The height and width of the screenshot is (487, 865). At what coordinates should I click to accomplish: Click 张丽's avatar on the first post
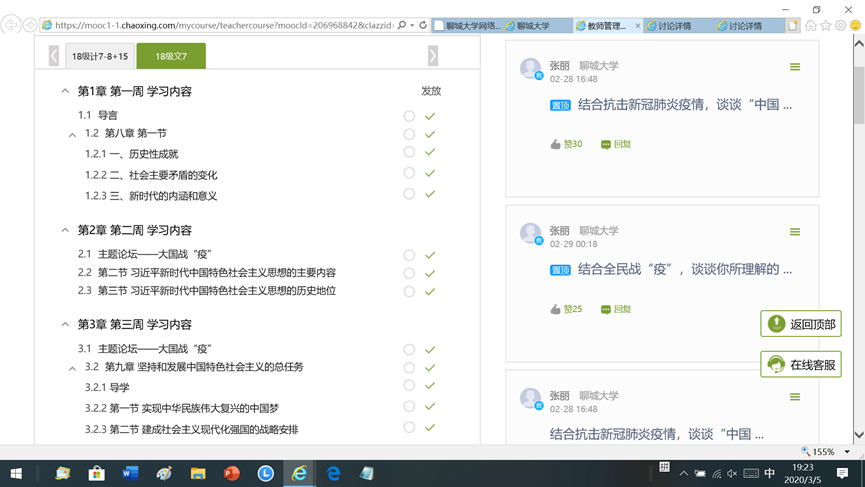click(x=530, y=68)
